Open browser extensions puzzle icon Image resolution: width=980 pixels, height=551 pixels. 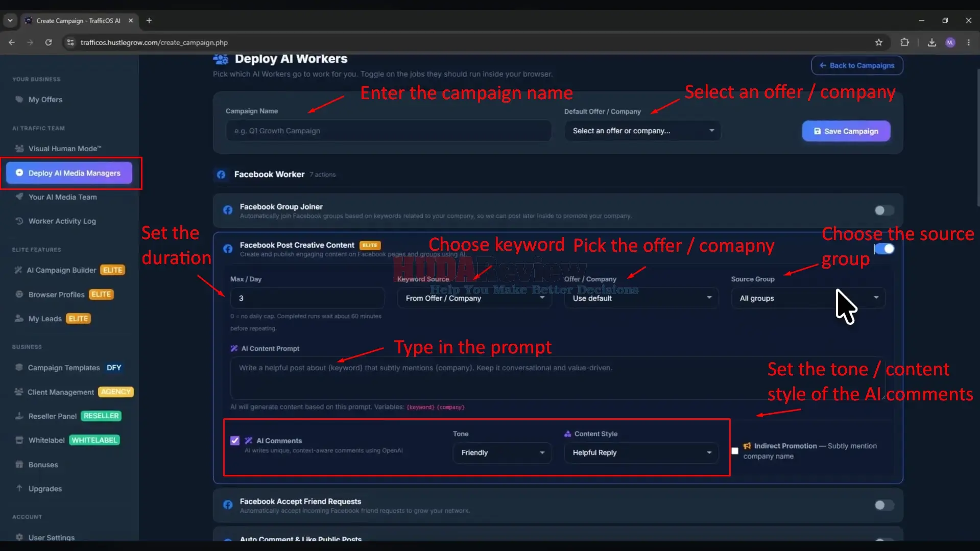click(904, 42)
